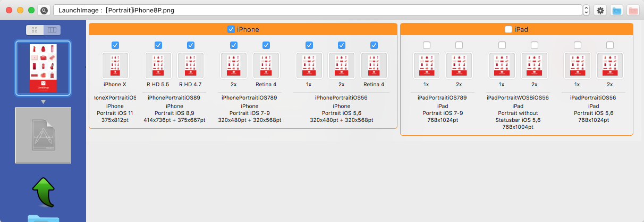Open the gear settings button
The image size is (644, 222).
point(600,10)
